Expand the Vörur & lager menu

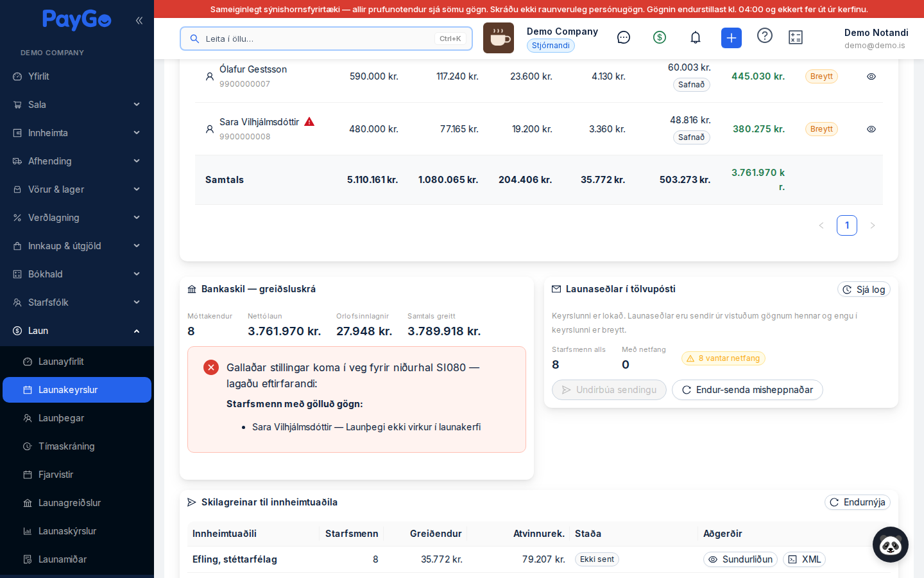pyautogui.click(x=77, y=189)
